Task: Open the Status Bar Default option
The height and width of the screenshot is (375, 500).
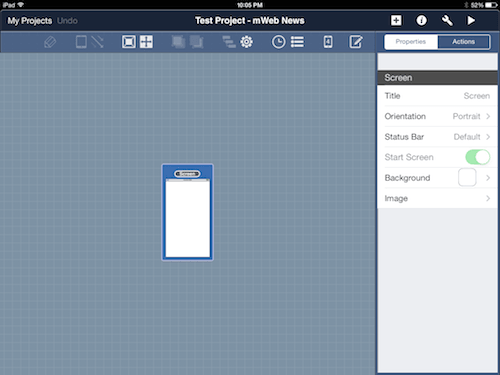Action: tap(437, 137)
